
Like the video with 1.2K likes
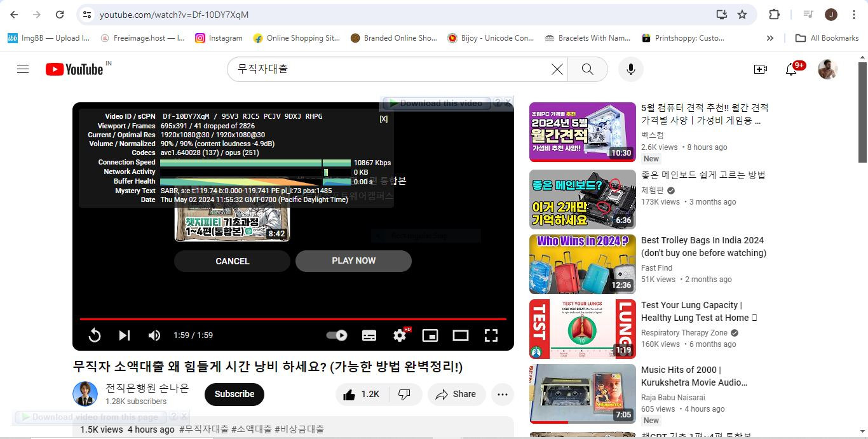(361, 395)
